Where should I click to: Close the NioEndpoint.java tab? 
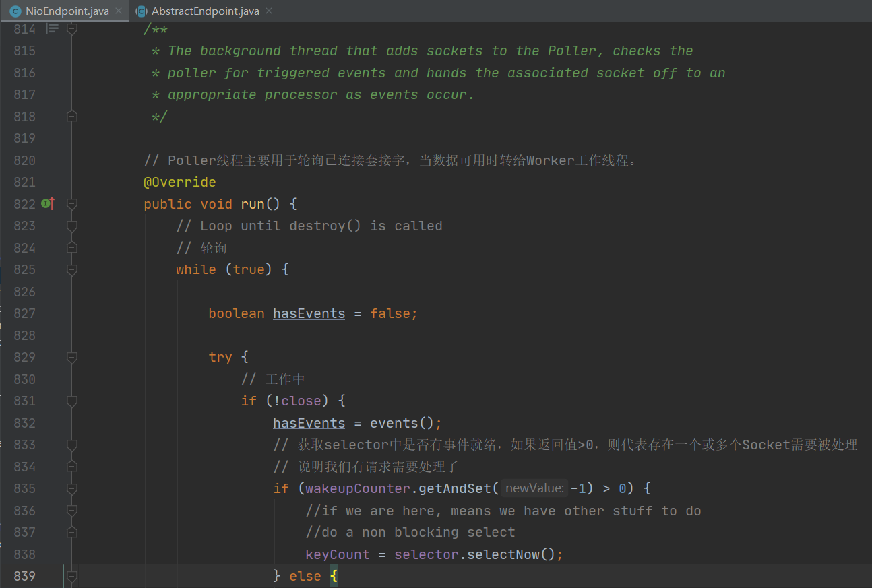(119, 11)
